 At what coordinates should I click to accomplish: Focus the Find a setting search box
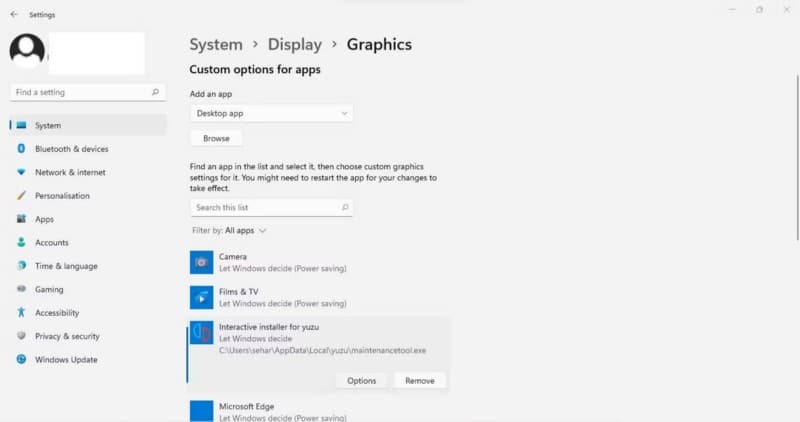click(x=88, y=92)
